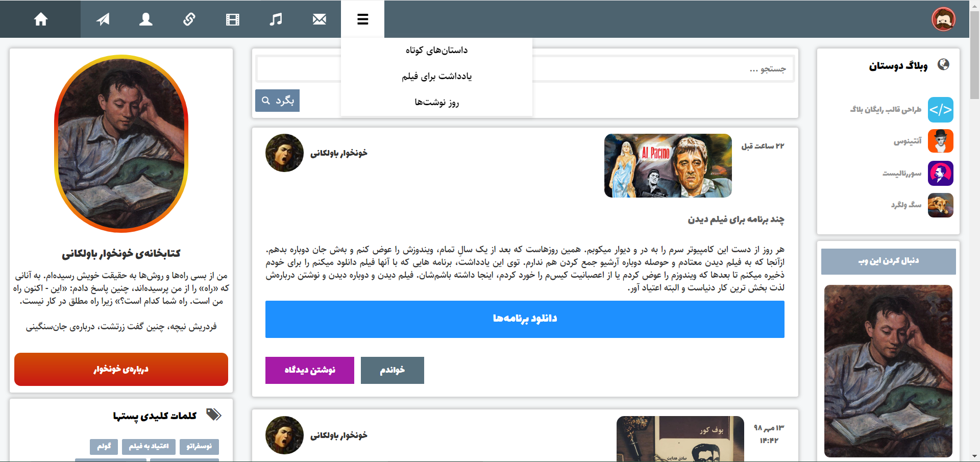Viewport: 980px width, 462px height.
Task: Open the reading man painting in right sidebar
Action: tap(888, 371)
